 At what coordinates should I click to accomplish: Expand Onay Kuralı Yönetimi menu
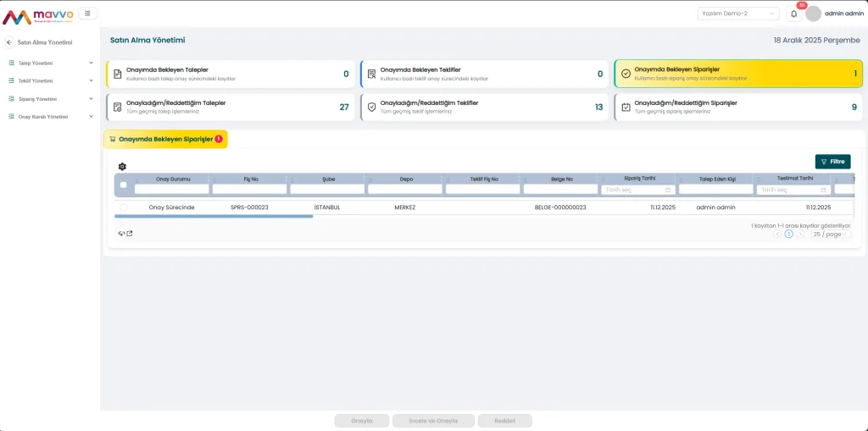[x=92, y=117]
